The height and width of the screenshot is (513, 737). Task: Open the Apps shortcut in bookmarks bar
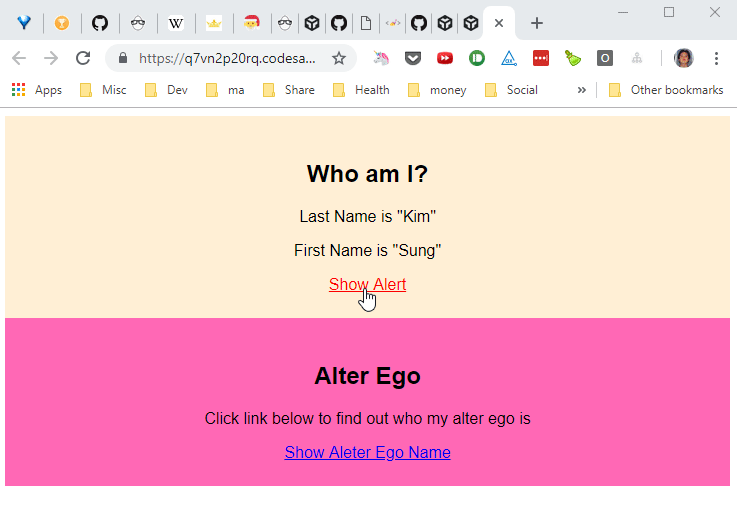tap(37, 90)
